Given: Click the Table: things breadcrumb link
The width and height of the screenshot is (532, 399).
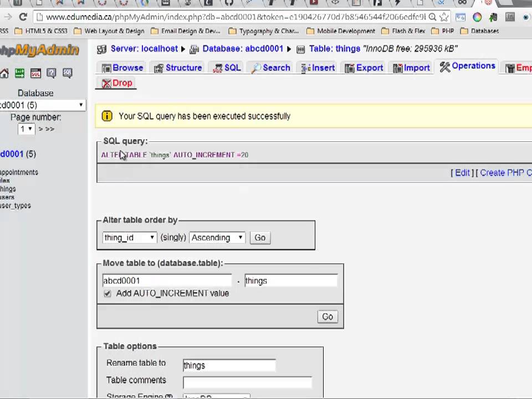Looking at the screenshot, I should (x=335, y=49).
